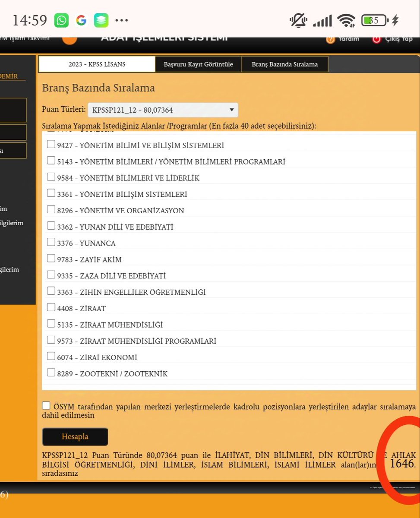This screenshot has width=420, height=518.
Task: Switch to 2023 - KPSS LİSANS tab
Action: (97, 64)
